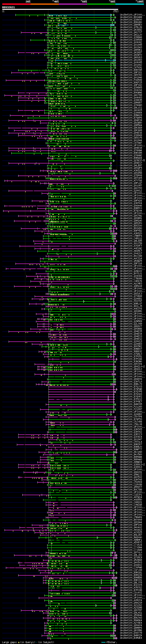Screen dimensions: 146x644
Task: Open hit UniRef100_Q8H9E0
Action: pos(131,25)
